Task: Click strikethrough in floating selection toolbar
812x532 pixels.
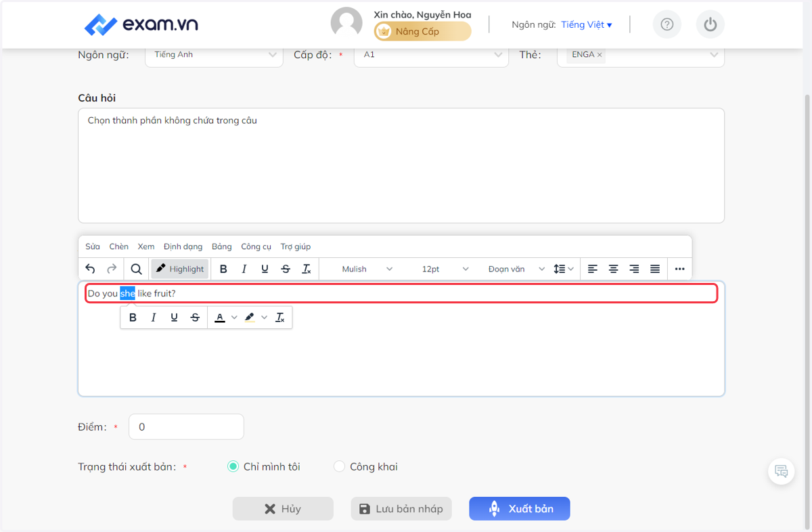Action: pos(195,317)
